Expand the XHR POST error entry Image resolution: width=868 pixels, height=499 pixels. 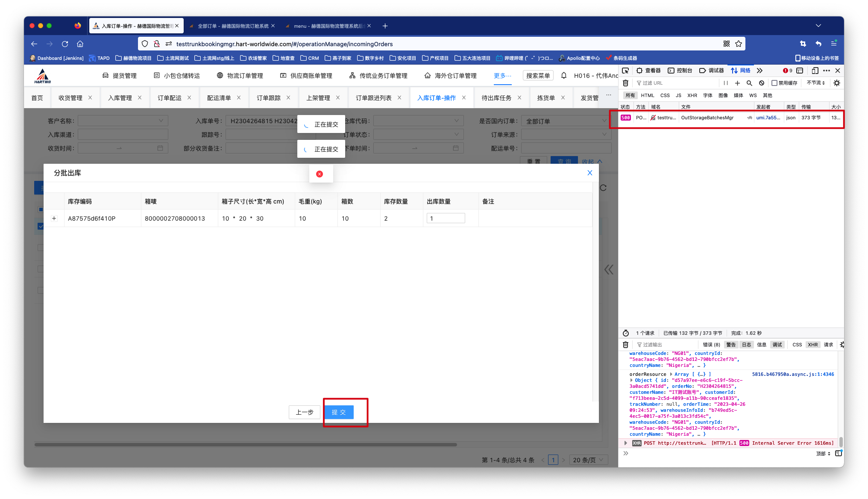click(x=626, y=443)
